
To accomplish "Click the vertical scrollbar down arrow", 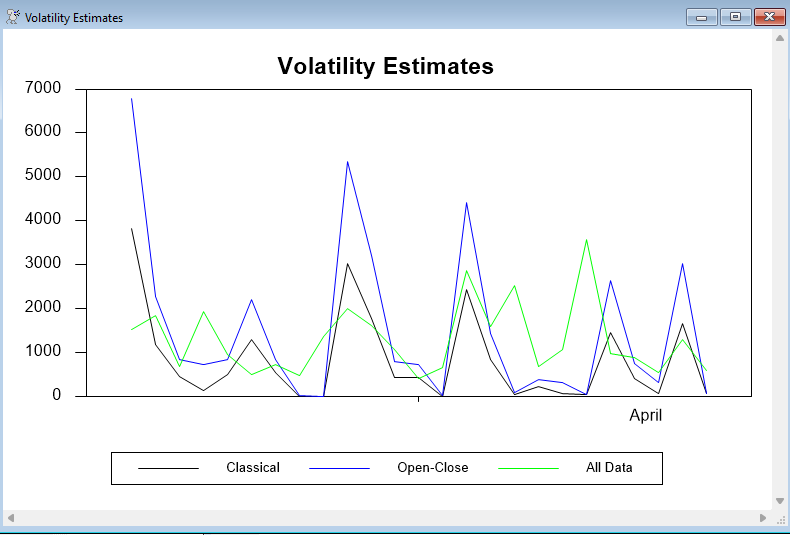I will click(x=780, y=500).
